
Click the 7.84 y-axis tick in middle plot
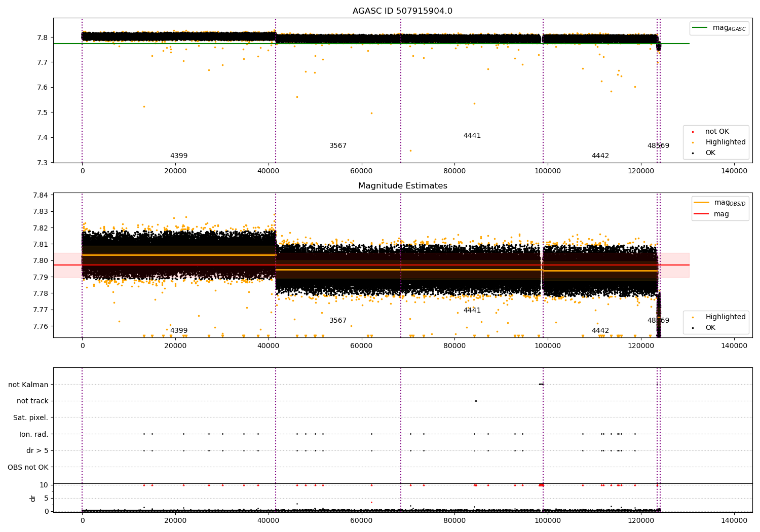coord(41,195)
